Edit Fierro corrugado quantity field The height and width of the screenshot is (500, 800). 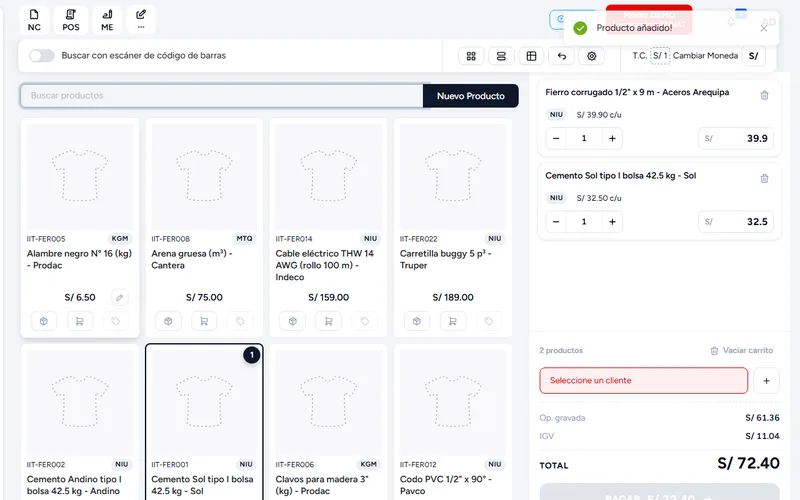584,138
